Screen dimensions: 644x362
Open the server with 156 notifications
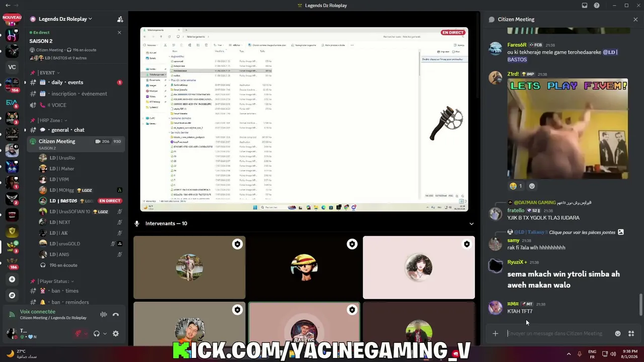tap(12, 83)
